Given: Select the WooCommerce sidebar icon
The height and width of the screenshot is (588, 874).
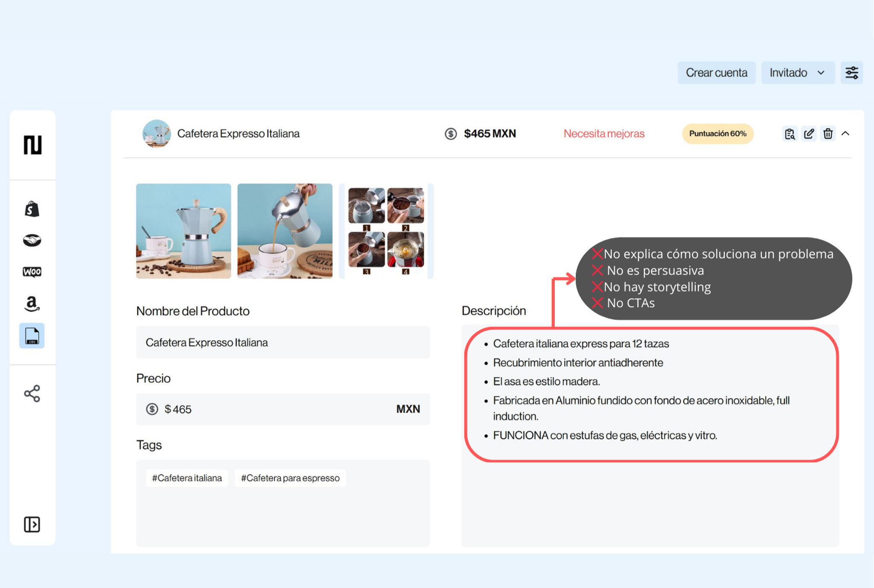Looking at the screenshot, I should point(32,272).
